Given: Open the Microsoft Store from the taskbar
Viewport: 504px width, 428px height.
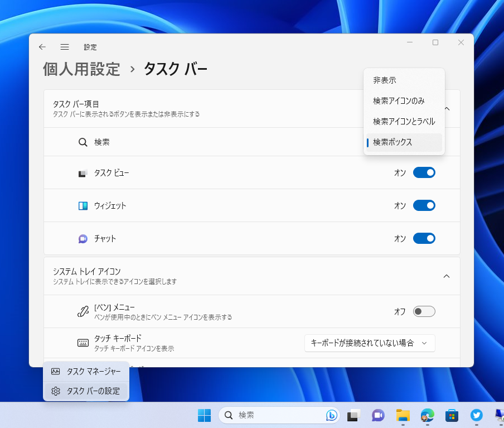Looking at the screenshot, I should click(x=452, y=415).
